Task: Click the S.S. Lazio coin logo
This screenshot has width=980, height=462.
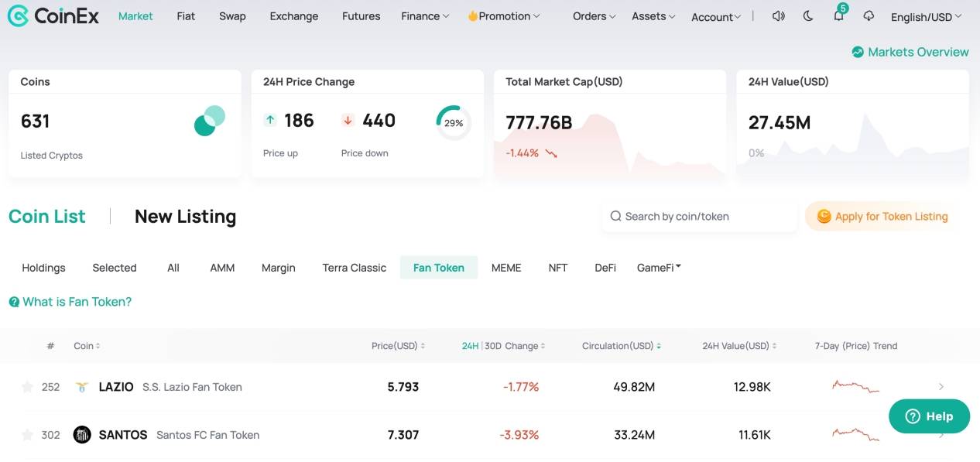Action: point(82,387)
